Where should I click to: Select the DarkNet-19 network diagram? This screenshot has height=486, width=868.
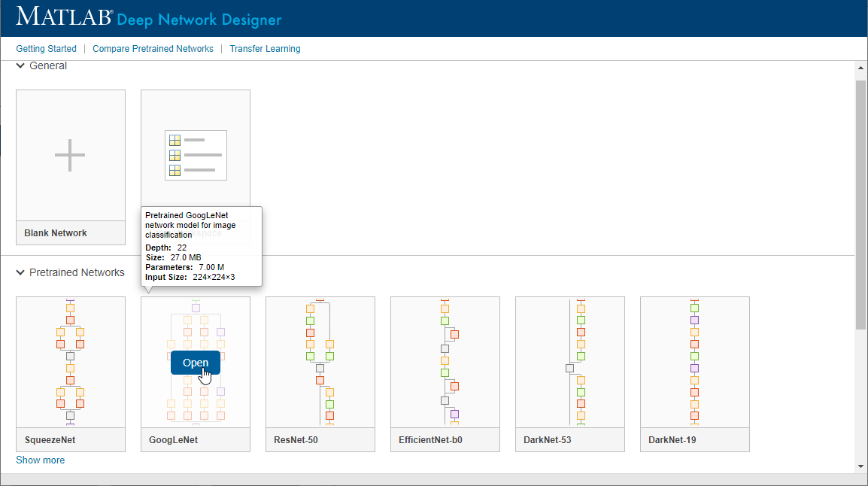694,362
